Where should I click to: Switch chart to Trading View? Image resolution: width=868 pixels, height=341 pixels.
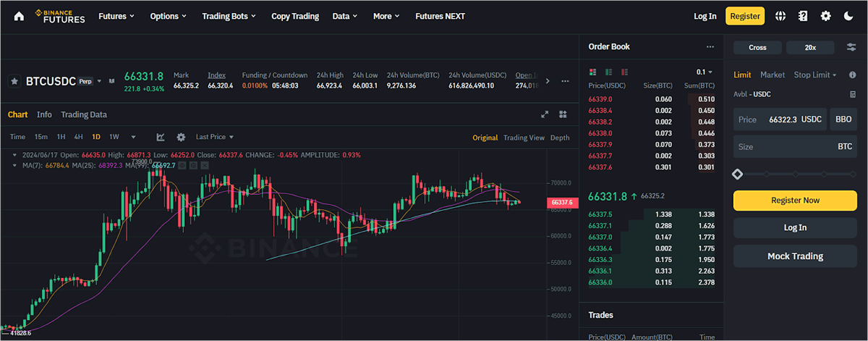coord(524,138)
